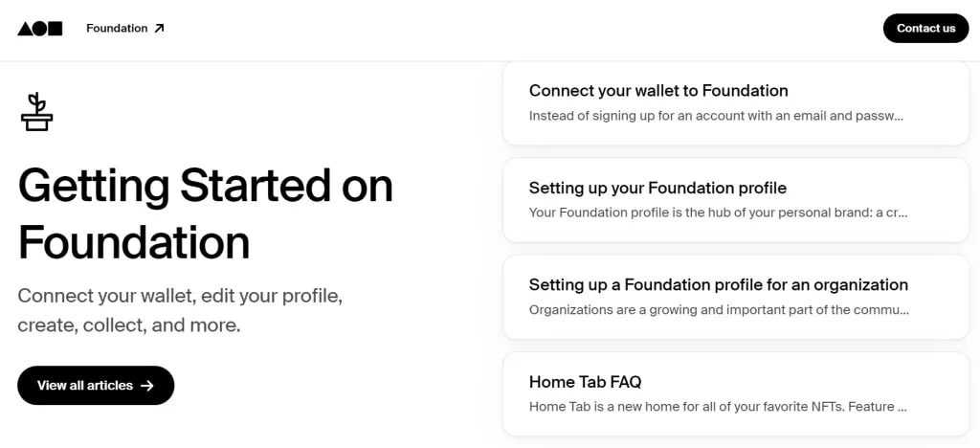This screenshot has width=980, height=448.
Task: Click right arrow inside View all articles
Action: click(x=146, y=386)
